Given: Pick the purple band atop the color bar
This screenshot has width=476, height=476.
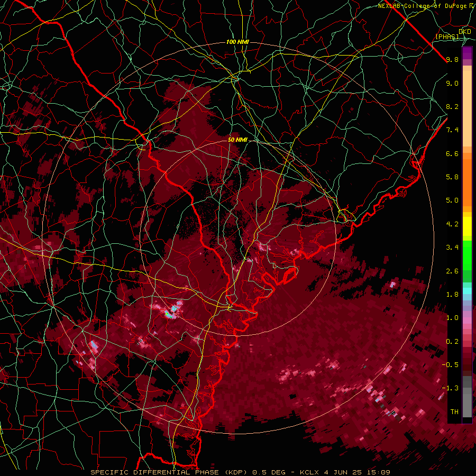Looking at the screenshot, I should tap(467, 53).
